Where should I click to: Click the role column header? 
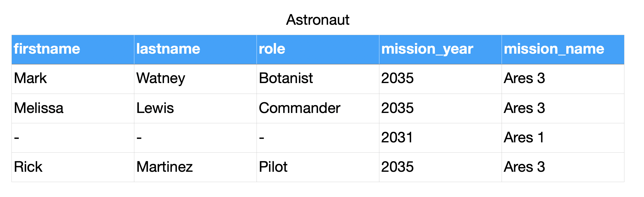[272, 49]
